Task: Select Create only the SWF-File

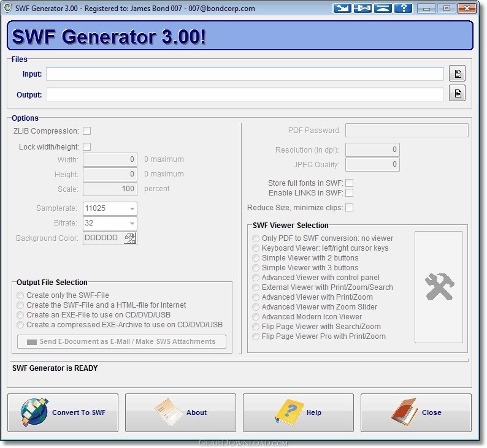Action: pos(63,295)
